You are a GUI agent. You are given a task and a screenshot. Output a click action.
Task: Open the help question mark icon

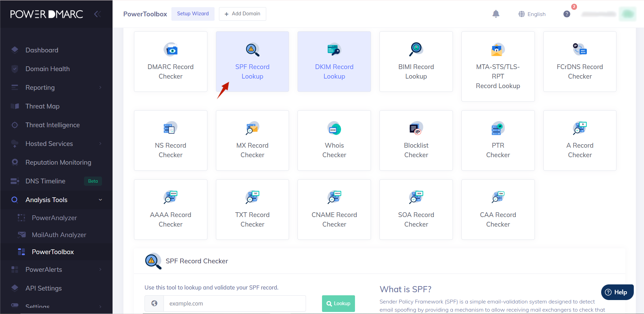click(x=566, y=14)
